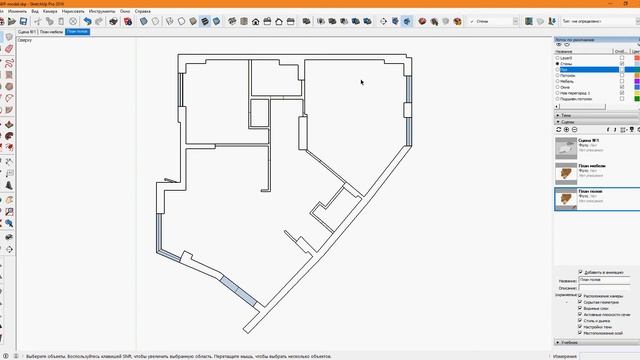The height and width of the screenshot is (360, 640).
Task: Open the model file with the Open icon
Action: pyautogui.click(x=11, y=21)
